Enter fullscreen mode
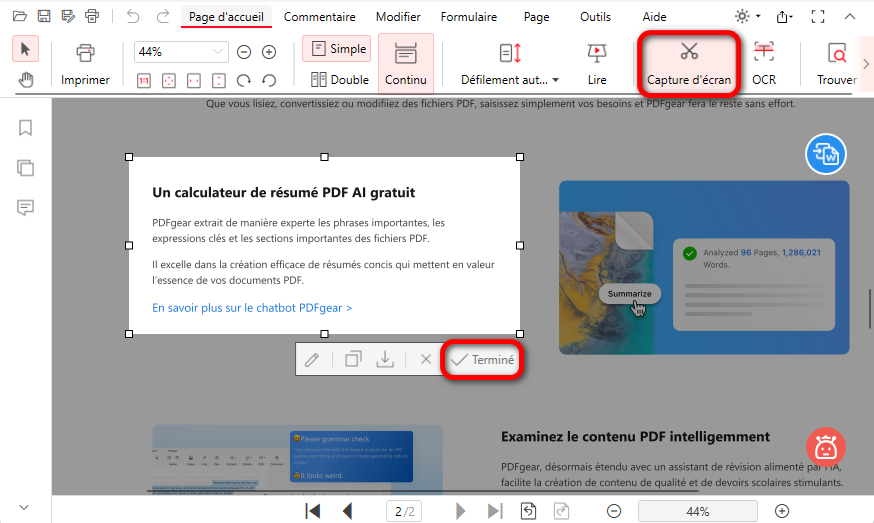The width and height of the screenshot is (874, 523). (x=818, y=17)
